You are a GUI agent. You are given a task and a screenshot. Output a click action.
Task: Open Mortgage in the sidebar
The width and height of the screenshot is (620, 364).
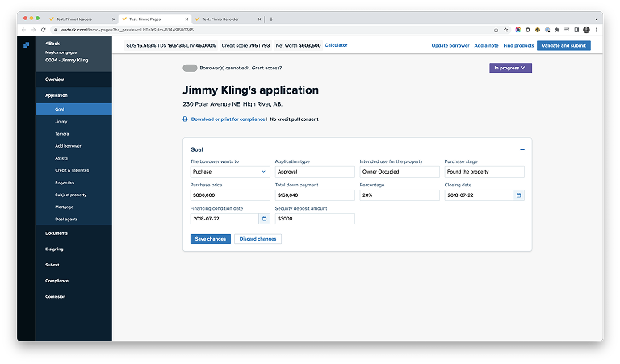74,207
